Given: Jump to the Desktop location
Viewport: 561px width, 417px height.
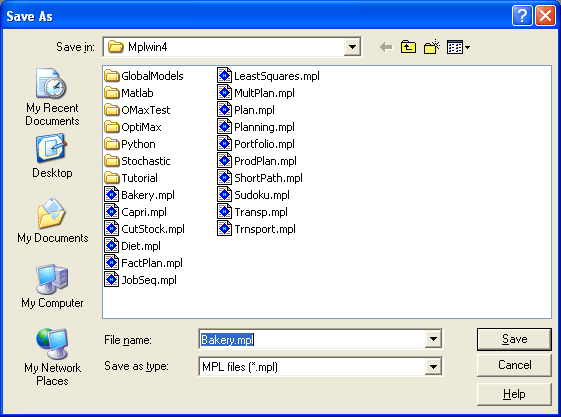Looking at the screenshot, I should coord(52,156).
